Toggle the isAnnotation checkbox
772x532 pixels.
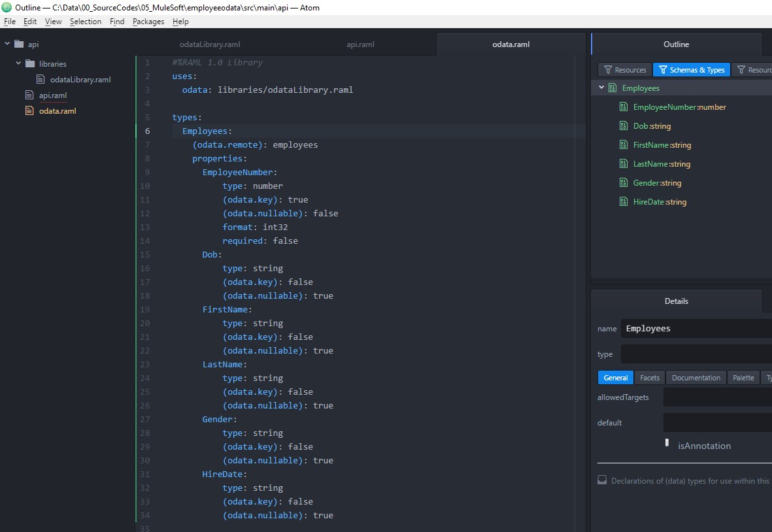[667, 443]
